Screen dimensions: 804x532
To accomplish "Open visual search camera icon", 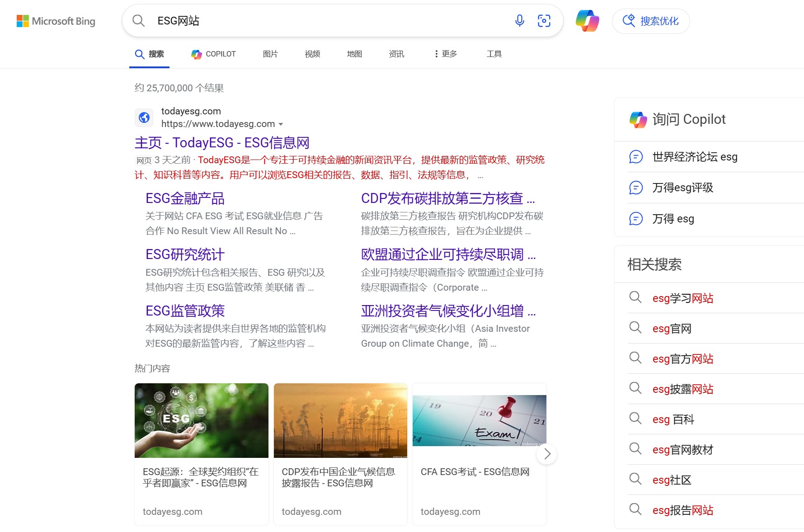I will point(544,21).
